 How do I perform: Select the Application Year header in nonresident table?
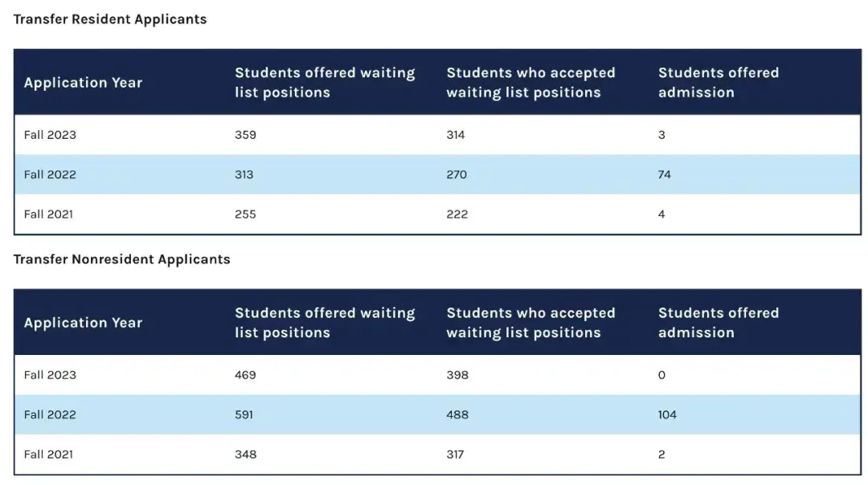[x=83, y=323]
